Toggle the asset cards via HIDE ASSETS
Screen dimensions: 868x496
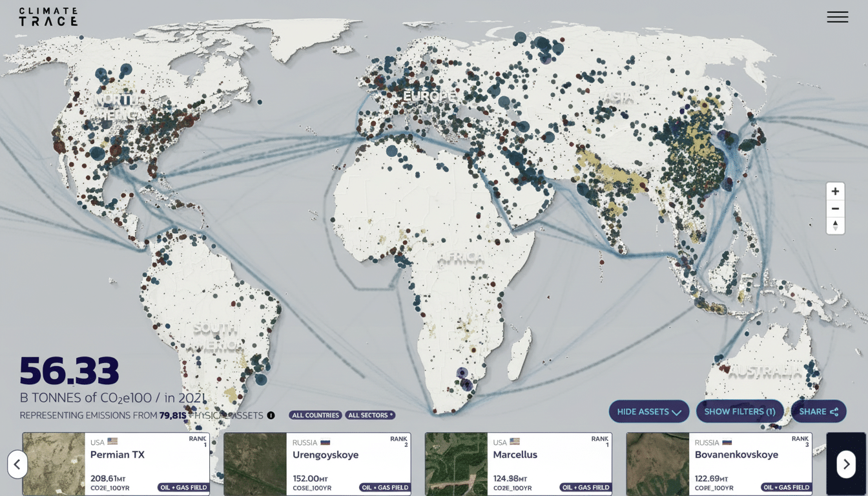643,411
